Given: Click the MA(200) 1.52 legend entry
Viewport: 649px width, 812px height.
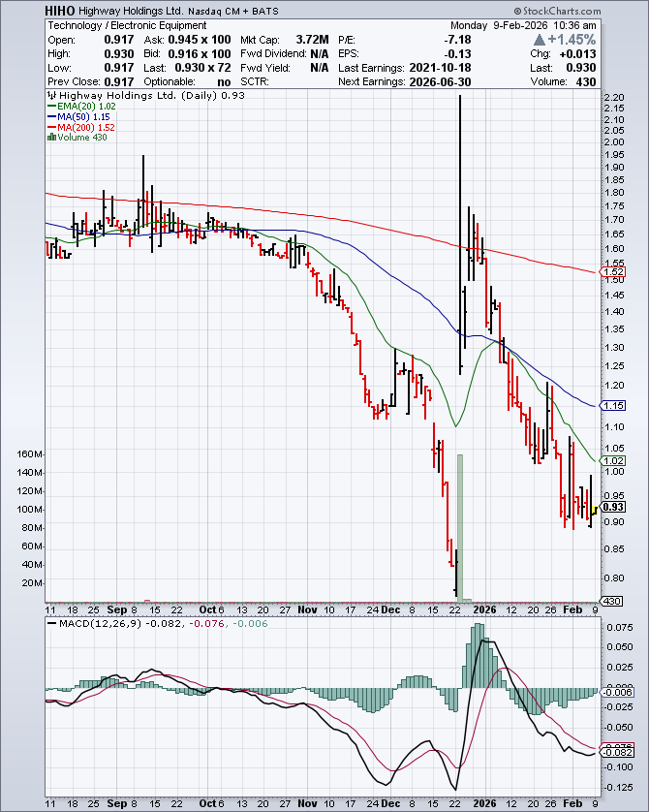Looking at the screenshot, I should point(81,127).
